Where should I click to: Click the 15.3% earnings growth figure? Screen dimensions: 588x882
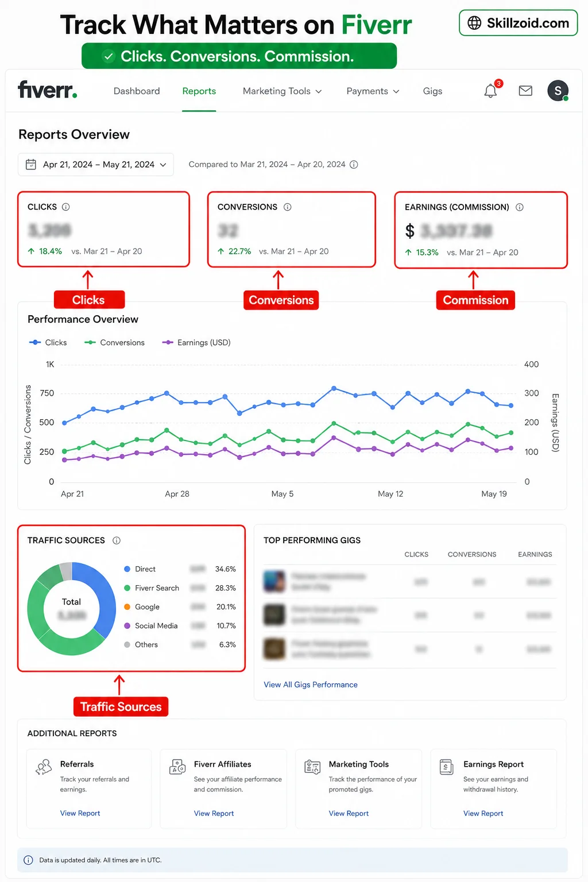pyautogui.click(x=427, y=252)
